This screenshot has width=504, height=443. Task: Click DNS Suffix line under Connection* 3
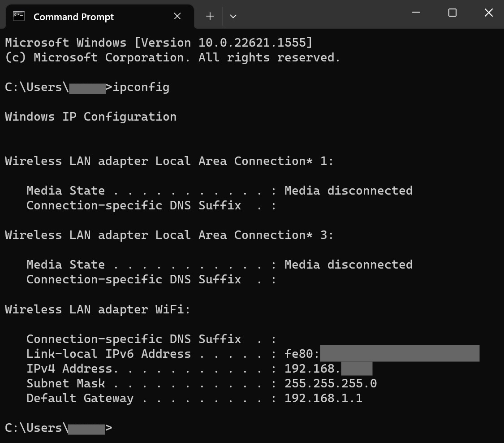click(x=151, y=279)
